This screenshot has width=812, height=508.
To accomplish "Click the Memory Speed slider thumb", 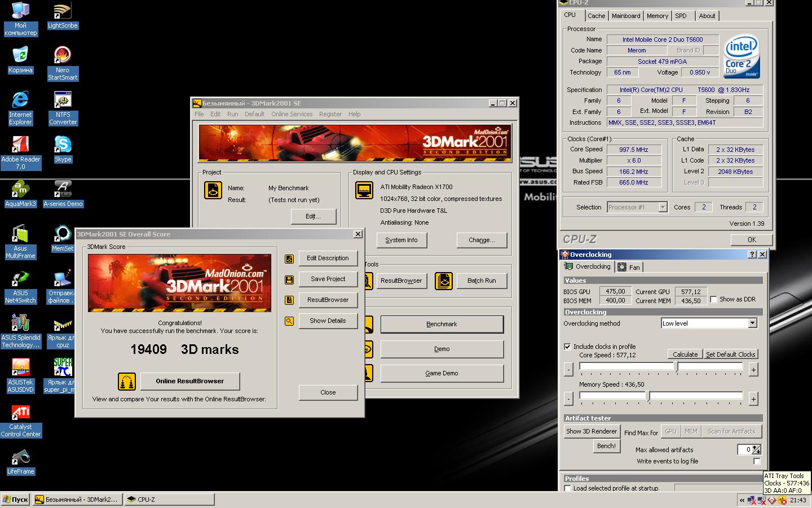I will (648, 396).
